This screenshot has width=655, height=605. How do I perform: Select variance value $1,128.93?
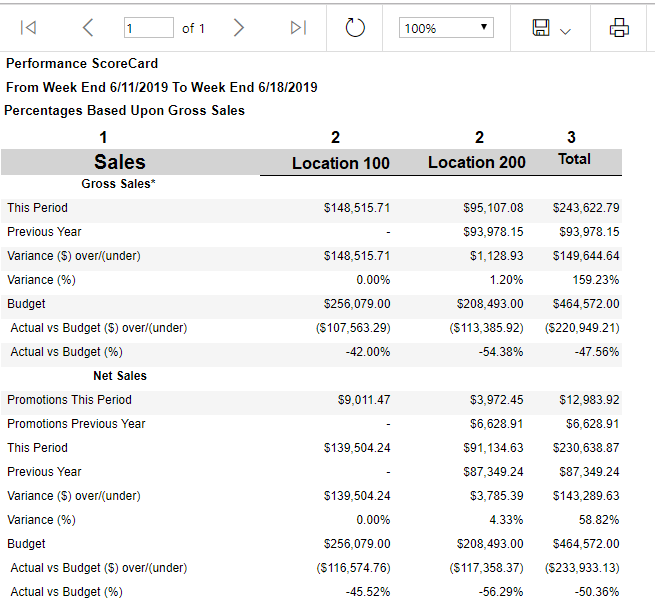pos(496,256)
